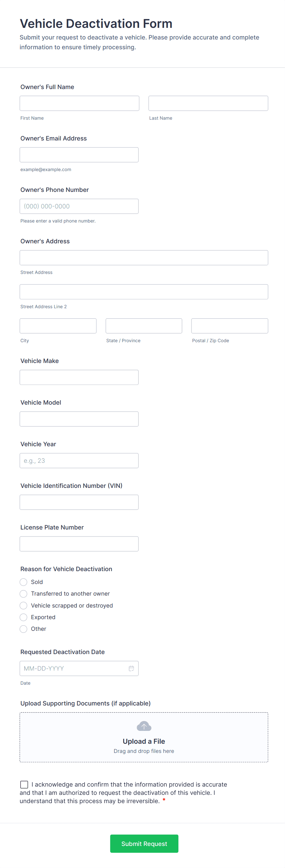This screenshot has height=868, width=285.
Task: Click the Street Address field
Action: coord(144,257)
